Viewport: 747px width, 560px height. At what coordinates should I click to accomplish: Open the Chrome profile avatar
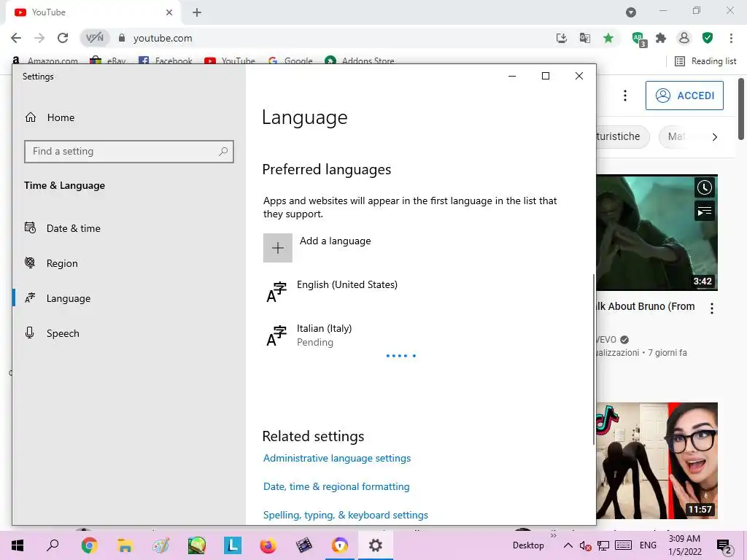click(x=684, y=38)
